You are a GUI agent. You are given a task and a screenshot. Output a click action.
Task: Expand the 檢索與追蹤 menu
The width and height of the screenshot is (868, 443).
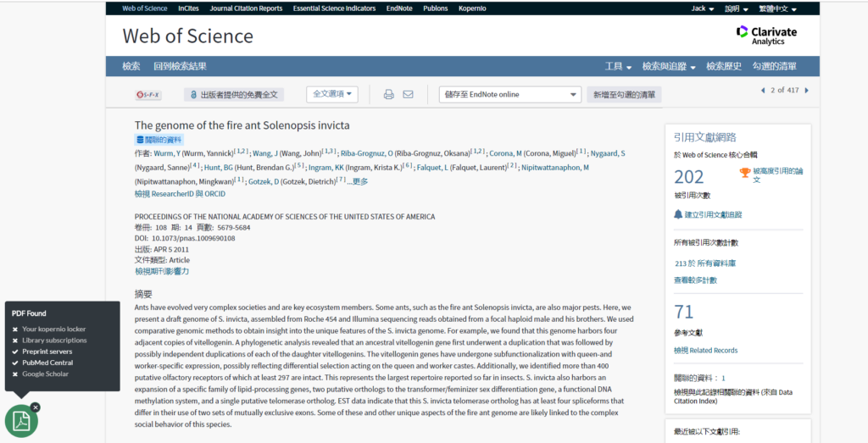point(669,67)
